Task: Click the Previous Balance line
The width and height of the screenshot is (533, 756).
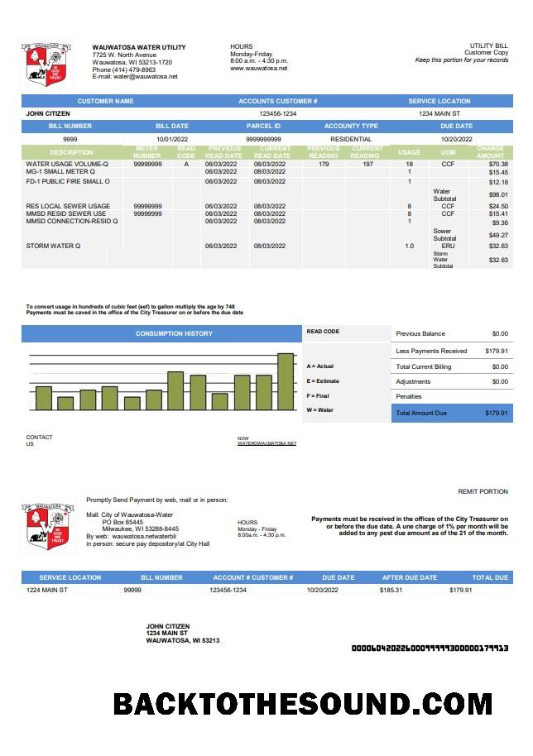Action: pos(452,333)
